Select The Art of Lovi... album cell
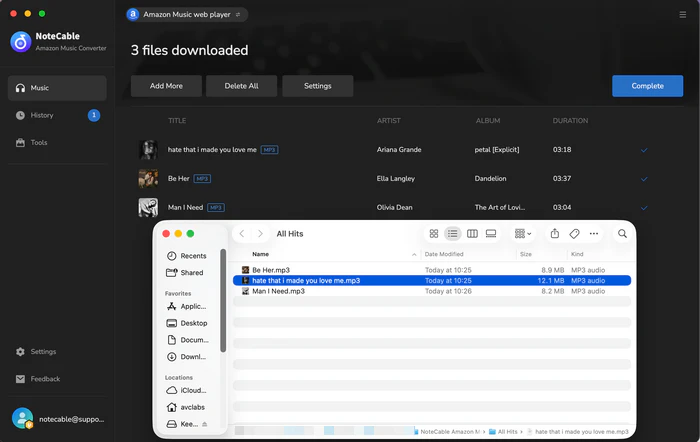Viewport: 700px width, 442px height. tap(500, 208)
